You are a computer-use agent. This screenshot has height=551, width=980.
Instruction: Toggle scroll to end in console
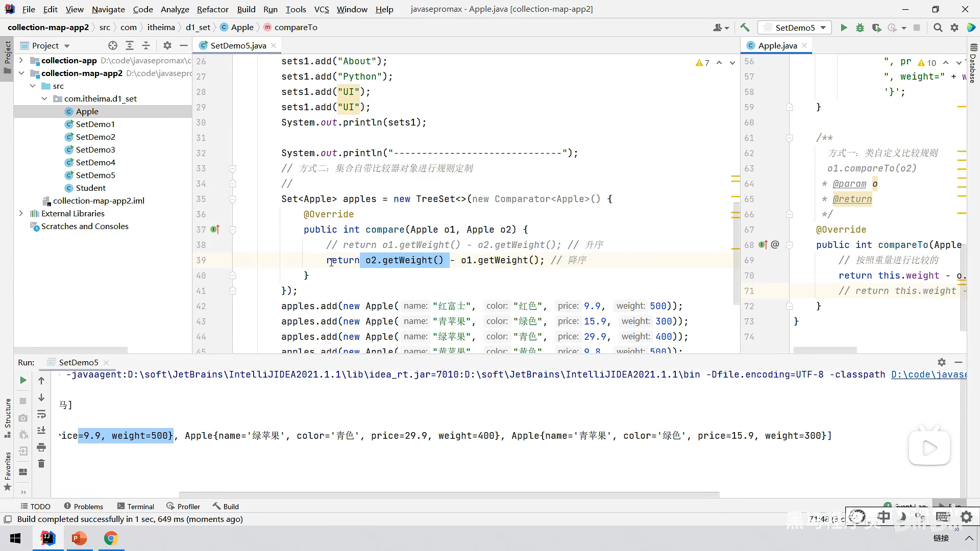pyautogui.click(x=41, y=431)
